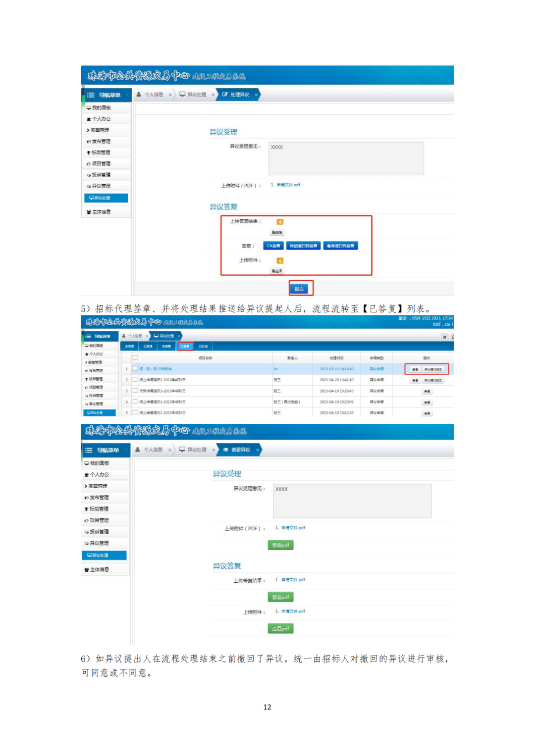The width and height of the screenshot is (535, 756).
Task: Close the 处理异议 tab with its x
Action: pyautogui.click(x=256, y=95)
